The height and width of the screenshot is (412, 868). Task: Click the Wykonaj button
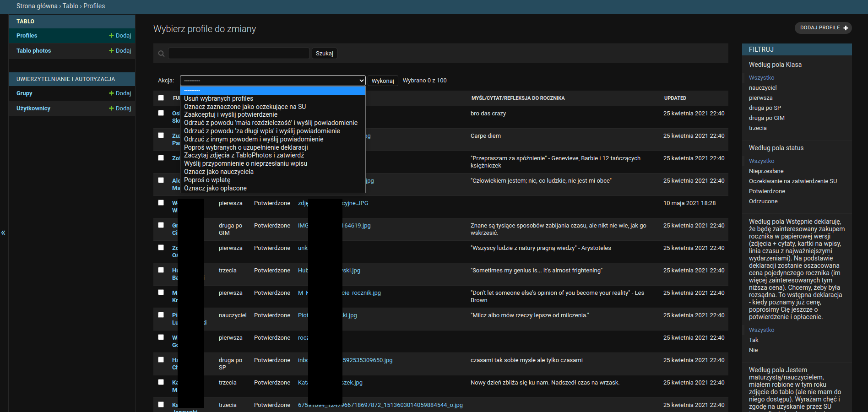pos(382,81)
